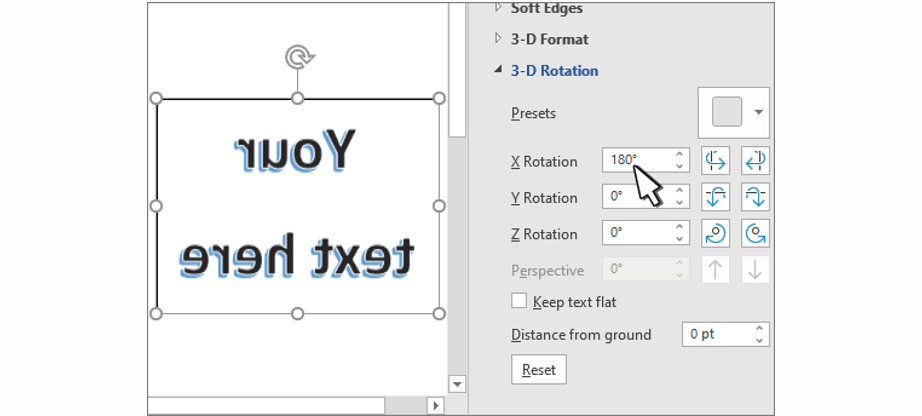922x416 pixels.
Task: Click the X Rotation left rotate icon
Action: pos(716,161)
